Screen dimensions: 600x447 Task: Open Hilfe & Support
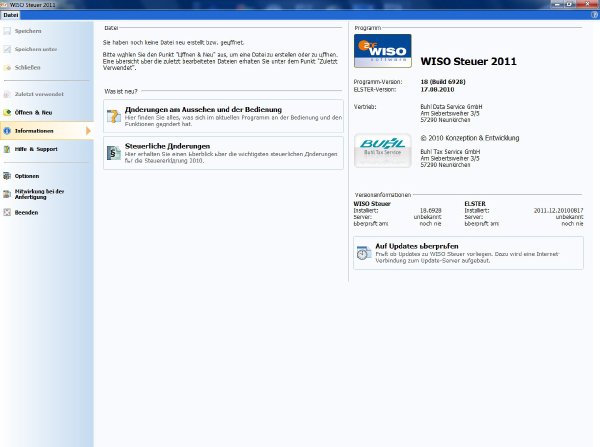(36, 149)
